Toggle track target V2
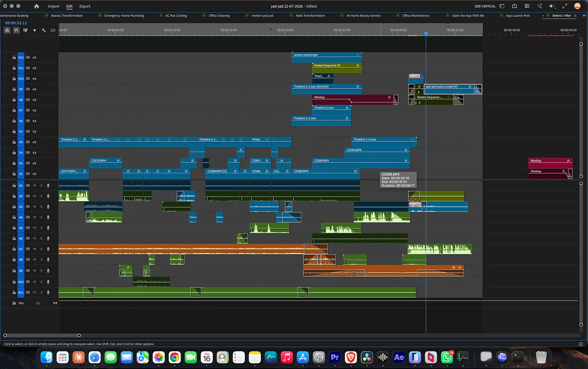 tap(21, 163)
